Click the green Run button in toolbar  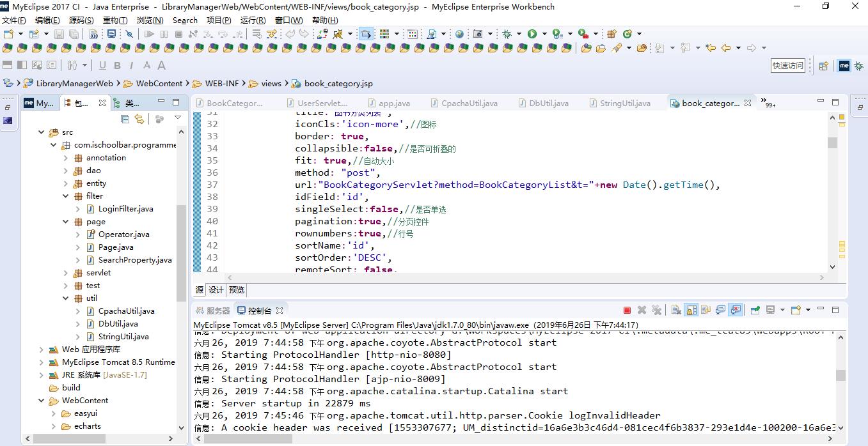point(532,34)
